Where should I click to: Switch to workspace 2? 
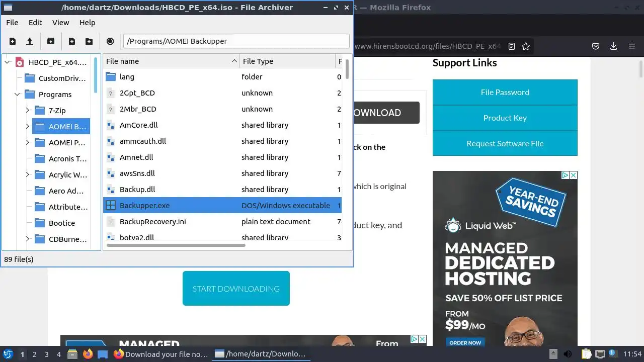click(x=34, y=354)
